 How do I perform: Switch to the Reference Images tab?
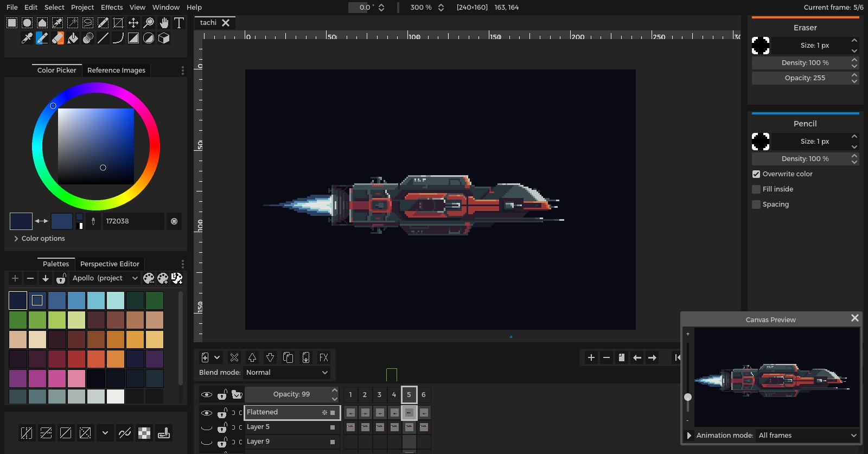click(x=116, y=71)
